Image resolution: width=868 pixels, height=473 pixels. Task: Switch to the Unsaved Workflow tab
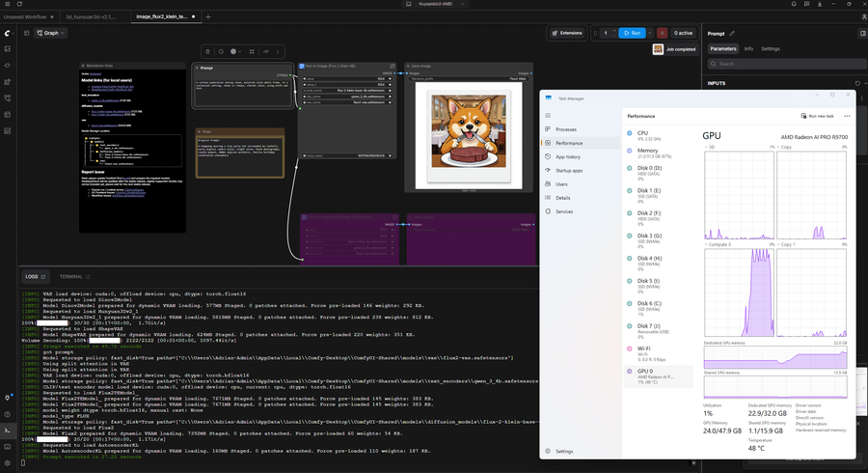tap(29, 16)
